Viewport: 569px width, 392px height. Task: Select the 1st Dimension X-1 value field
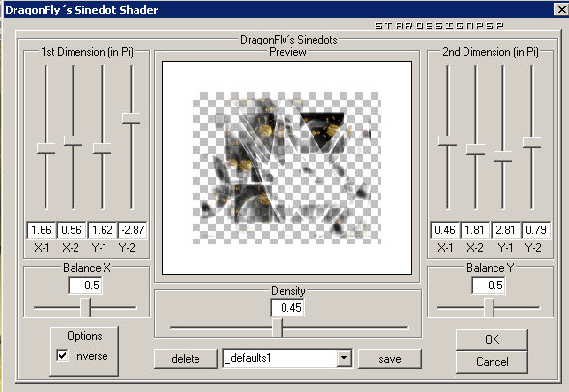coord(42,230)
